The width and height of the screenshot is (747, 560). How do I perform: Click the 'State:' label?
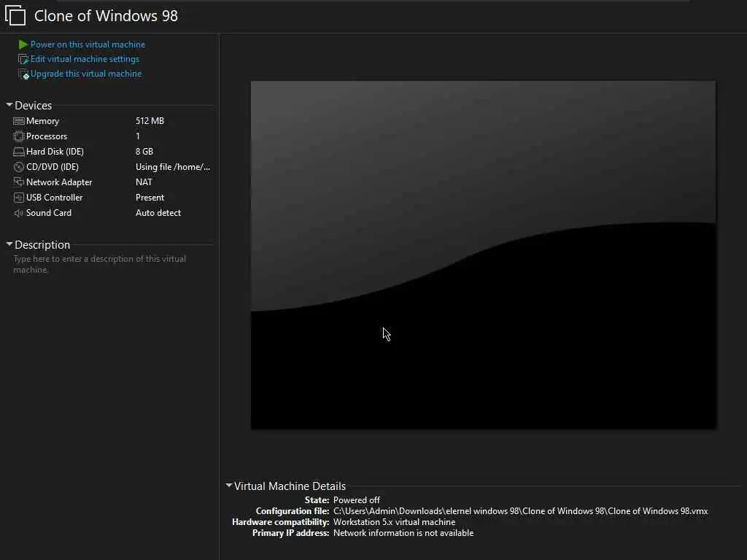point(317,500)
